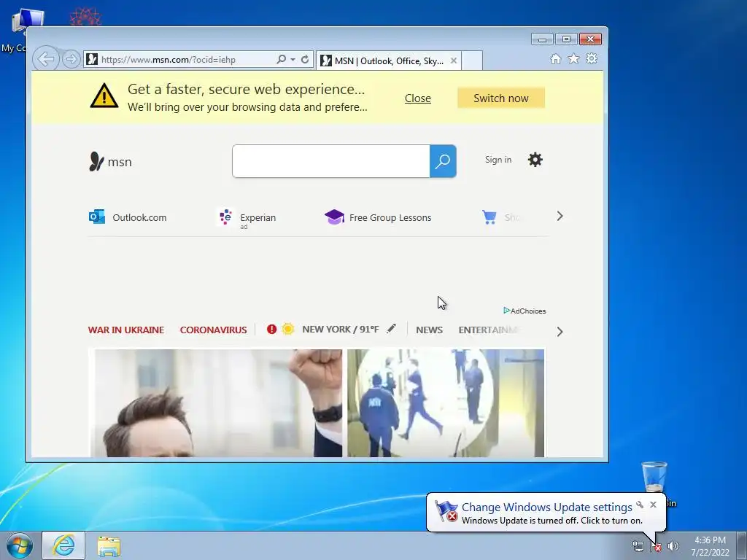Open the WAR IN UKRAINE section
This screenshot has height=560, width=747.
pos(125,330)
